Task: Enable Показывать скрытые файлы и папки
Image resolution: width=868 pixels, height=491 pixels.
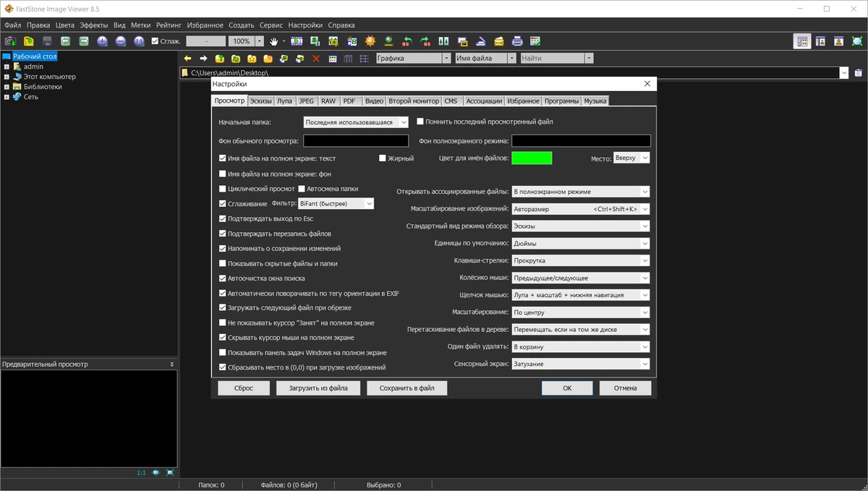Action: click(x=223, y=264)
